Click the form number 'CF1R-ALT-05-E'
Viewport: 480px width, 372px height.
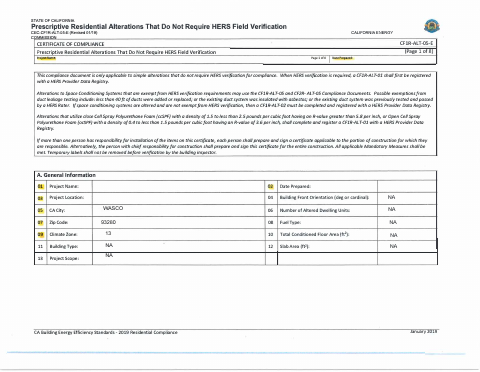pyautogui.click(x=416, y=43)
